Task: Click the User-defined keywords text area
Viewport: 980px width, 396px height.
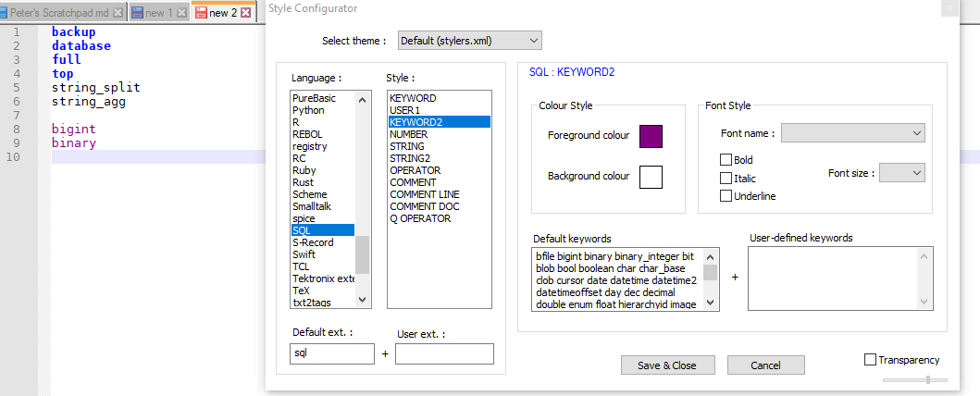Action: click(833, 278)
